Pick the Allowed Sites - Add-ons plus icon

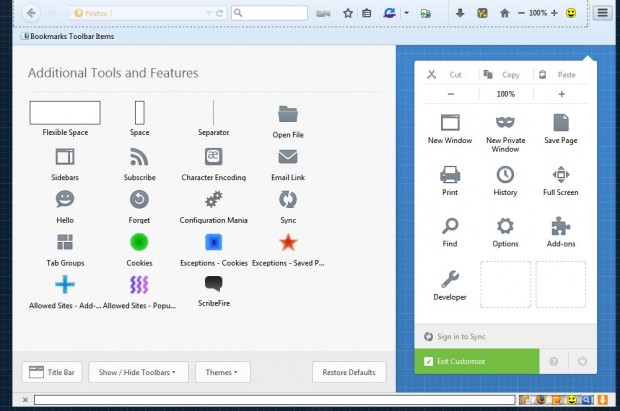click(65, 284)
